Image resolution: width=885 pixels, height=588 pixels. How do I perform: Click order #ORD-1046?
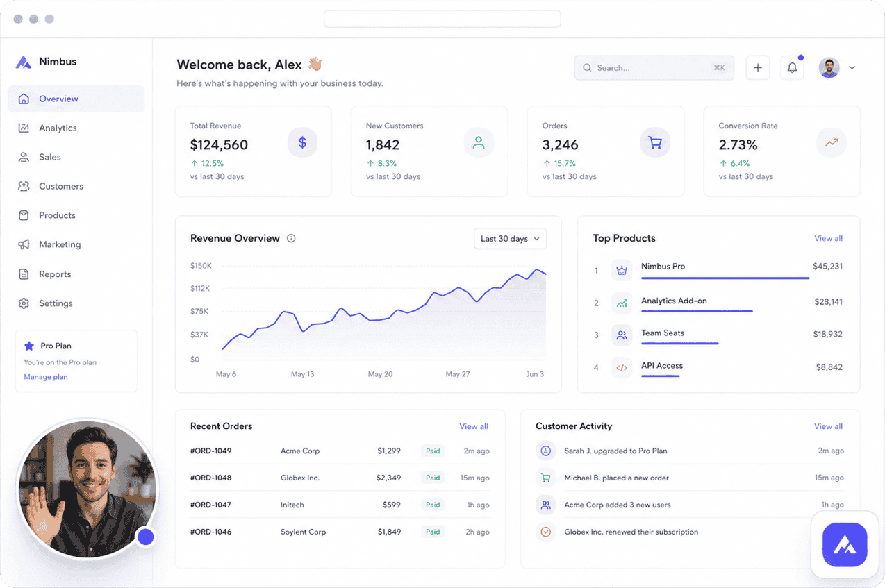click(x=210, y=532)
